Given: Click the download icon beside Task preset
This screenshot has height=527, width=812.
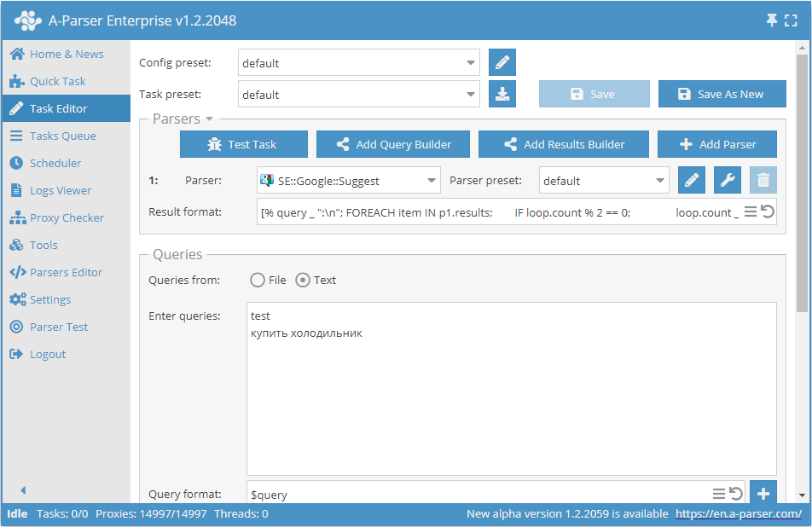Looking at the screenshot, I should 502,95.
